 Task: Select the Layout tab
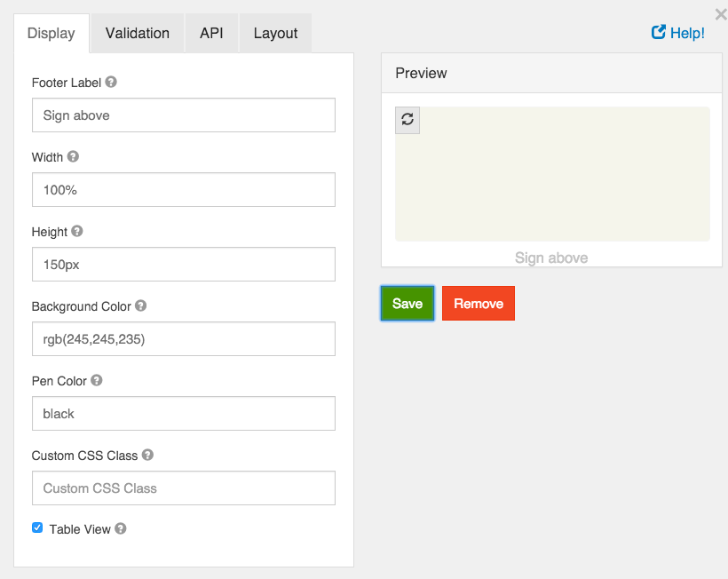pos(276,34)
